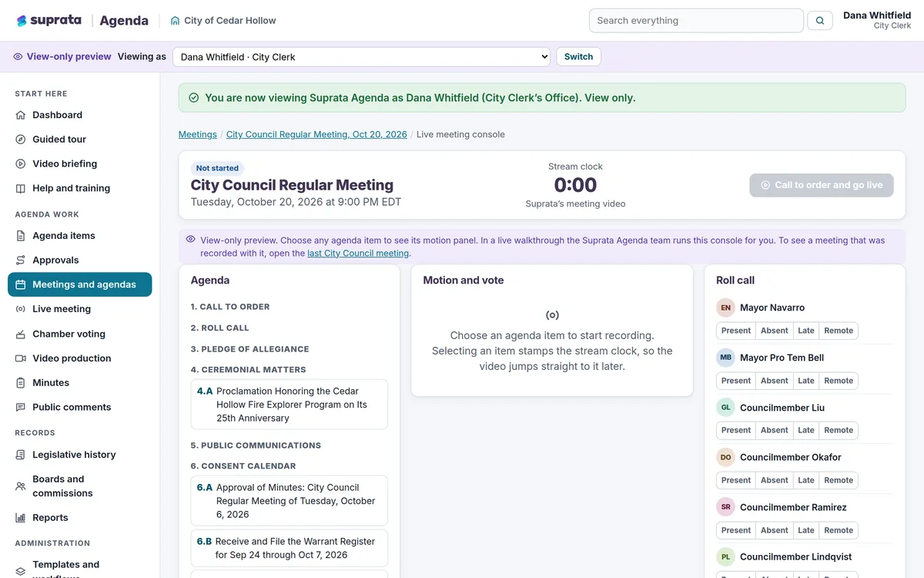This screenshot has height=578, width=924.
Task: Click the Live meeting broadcast icon
Action: (x=21, y=309)
